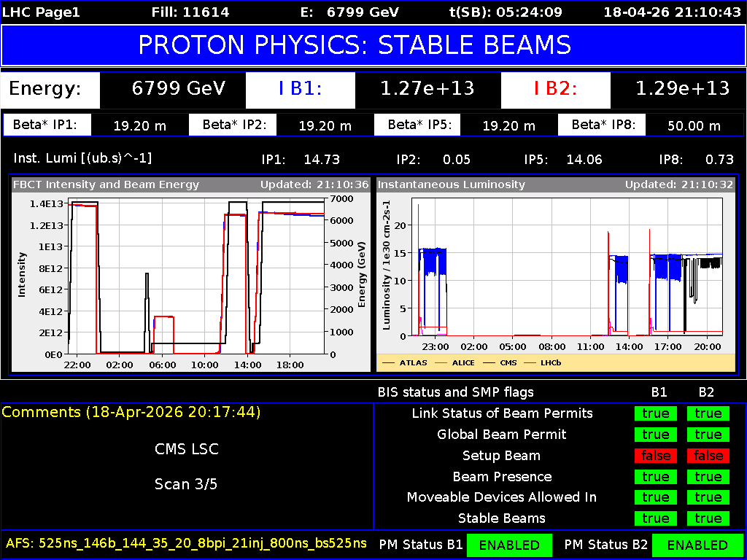
Task: Select the CMS legend marker
Action: [492, 362]
